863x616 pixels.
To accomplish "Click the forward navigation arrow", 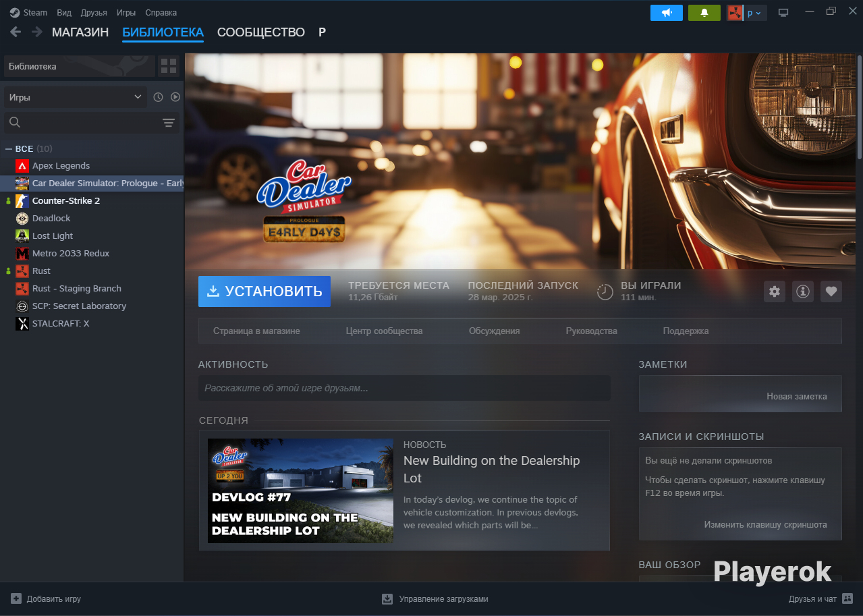I will coord(36,32).
